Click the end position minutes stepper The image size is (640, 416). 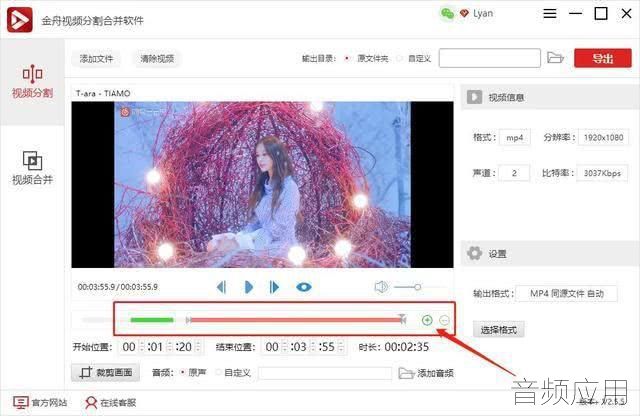coord(313,347)
